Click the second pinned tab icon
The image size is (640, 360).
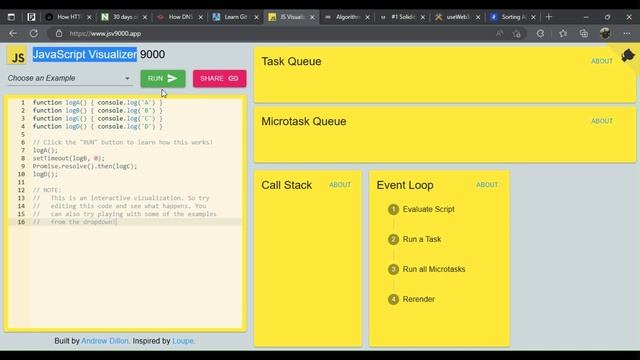[31, 17]
